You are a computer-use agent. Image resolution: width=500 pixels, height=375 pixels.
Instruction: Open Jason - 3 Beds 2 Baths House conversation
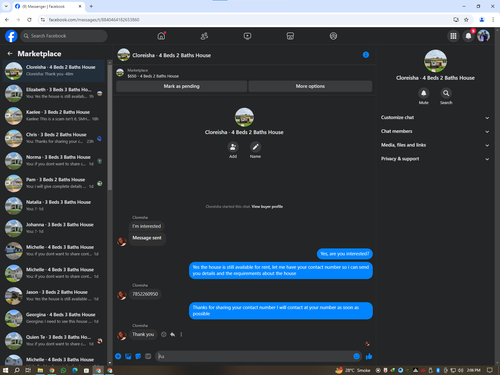pyautogui.click(x=54, y=296)
